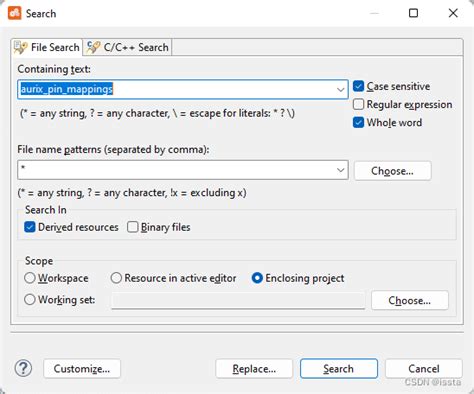Image resolution: width=474 pixels, height=394 pixels.
Task: Click the Replace... button
Action: pos(254,369)
